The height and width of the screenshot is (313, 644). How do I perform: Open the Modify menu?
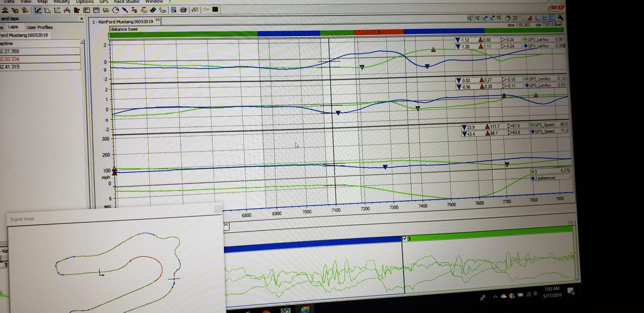(62, 2)
